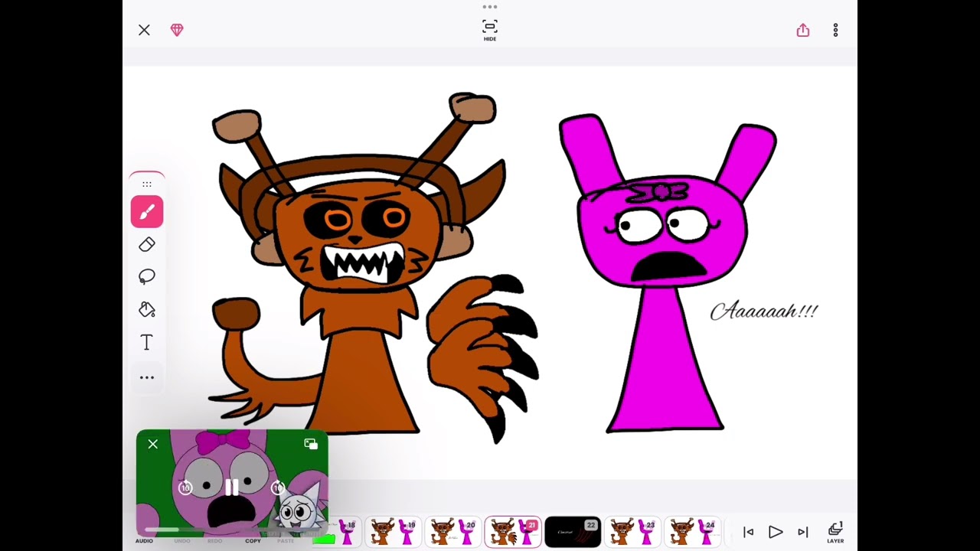Select black frame 22 thumbnail
Image resolution: width=980 pixels, height=551 pixels.
tap(573, 532)
